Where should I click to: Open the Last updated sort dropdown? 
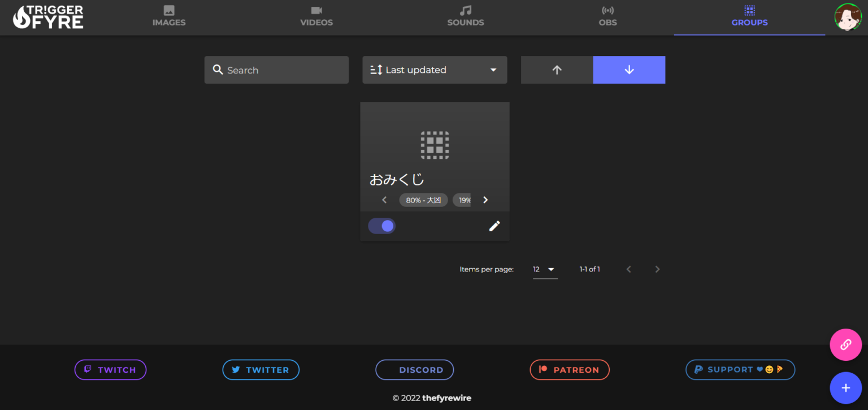click(434, 70)
